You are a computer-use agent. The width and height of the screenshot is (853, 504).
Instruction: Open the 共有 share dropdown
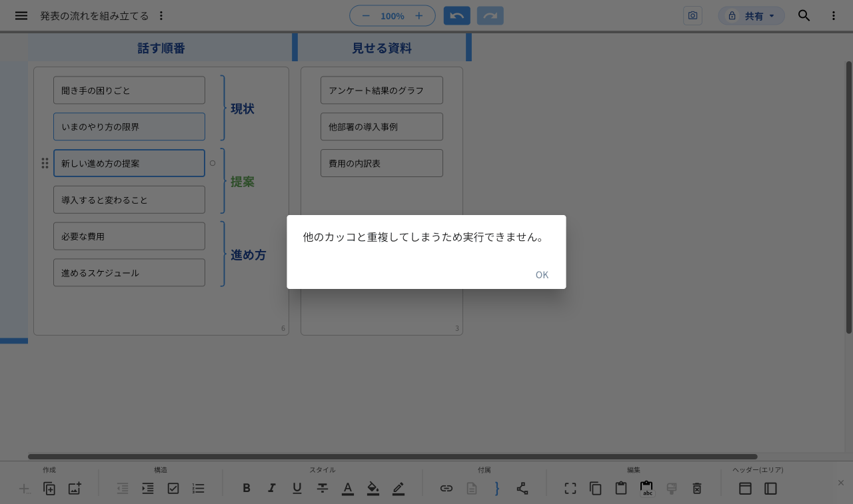click(x=752, y=16)
